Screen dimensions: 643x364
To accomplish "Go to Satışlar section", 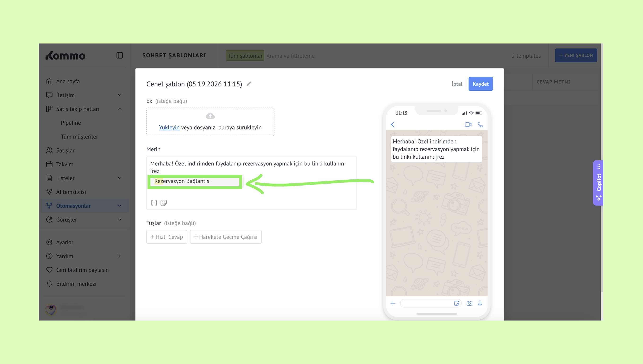I will [65, 150].
